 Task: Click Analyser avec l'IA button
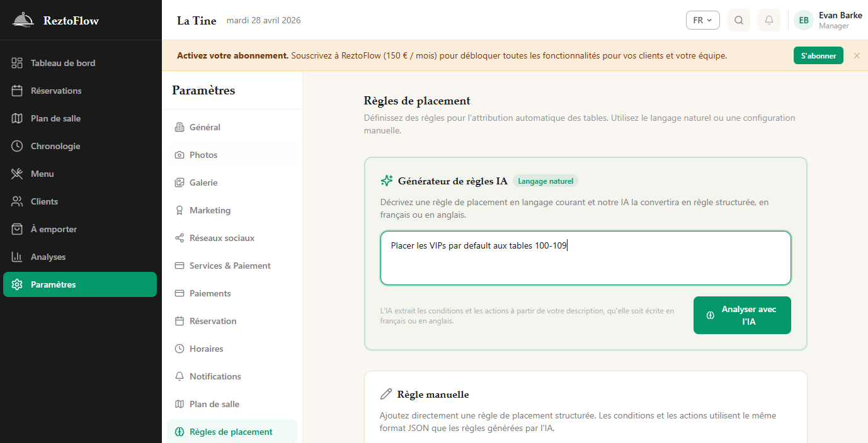[x=742, y=315]
